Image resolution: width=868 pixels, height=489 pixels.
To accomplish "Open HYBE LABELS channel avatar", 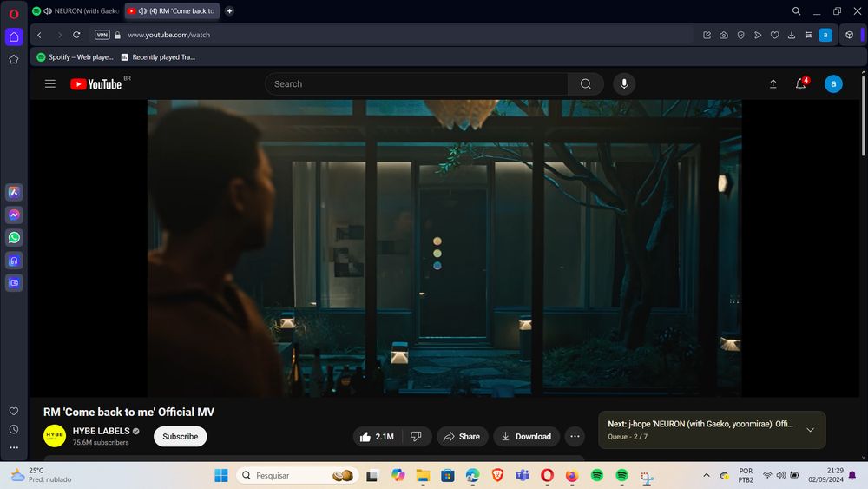I will click(x=54, y=436).
